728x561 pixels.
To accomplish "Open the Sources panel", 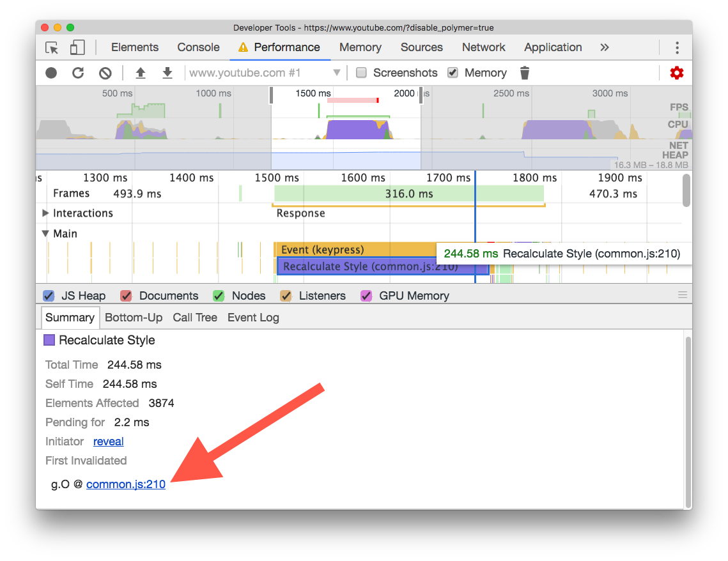I will (x=422, y=47).
